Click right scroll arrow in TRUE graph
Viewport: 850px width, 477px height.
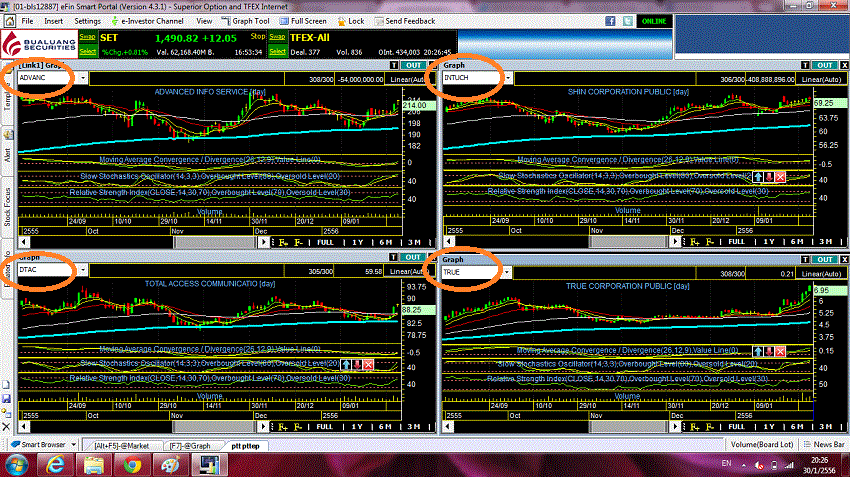pyautogui.click(x=675, y=427)
